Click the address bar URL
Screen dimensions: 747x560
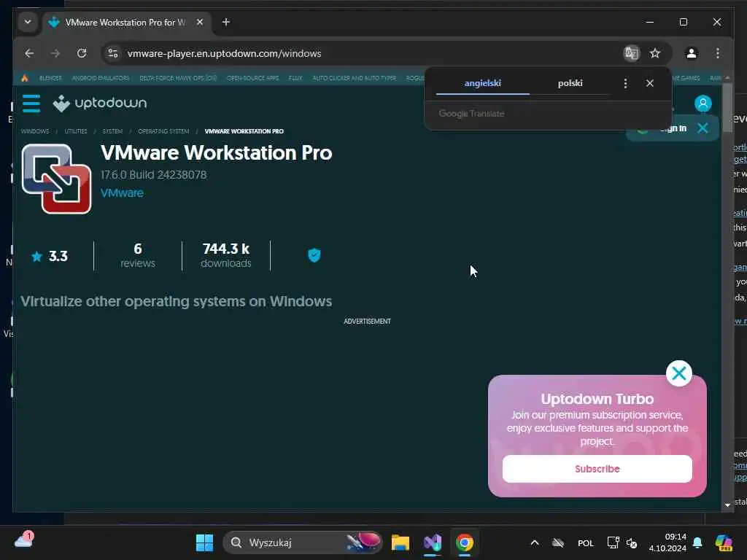224,53
